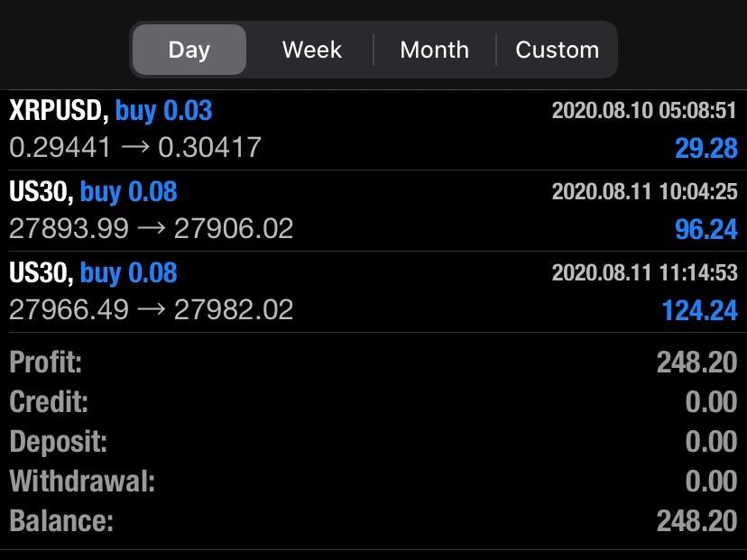Tap the 29.28 profit value
This screenshot has height=560, width=747.
click(x=705, y=148)
